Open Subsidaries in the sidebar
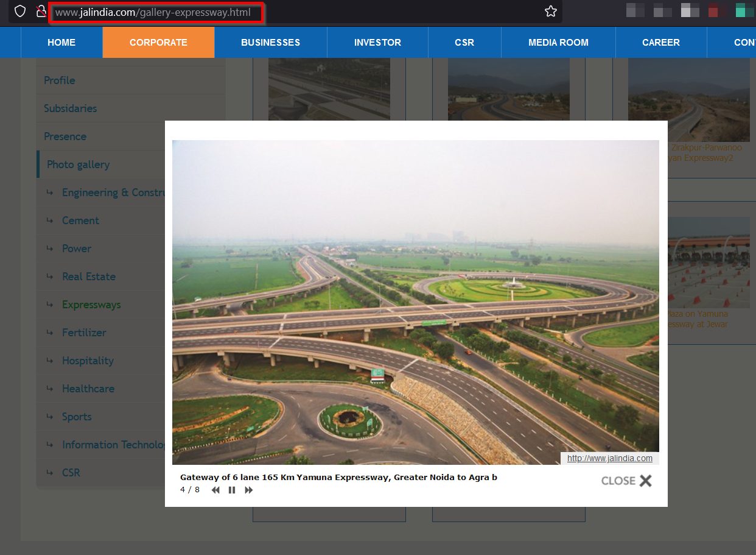The height and width of the screenshot is (555, 756). [70, 108]
